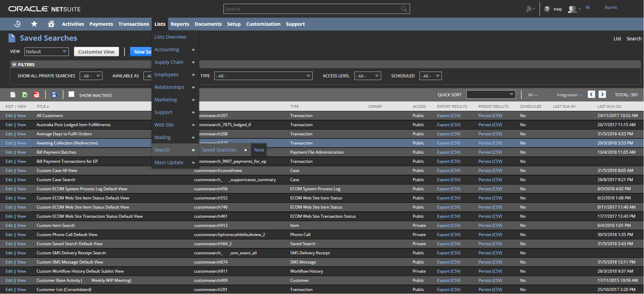Choose New under Saved Searches
Screen dimensions: 644x294
[x=259, y=150]
